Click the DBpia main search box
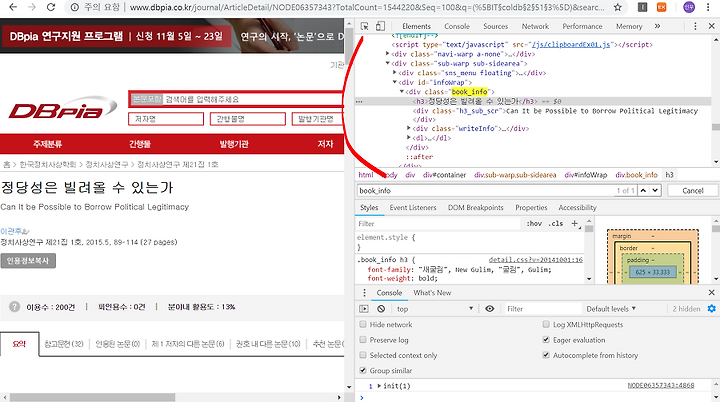Viewport: 720px width, 402px height. (236, 99)
